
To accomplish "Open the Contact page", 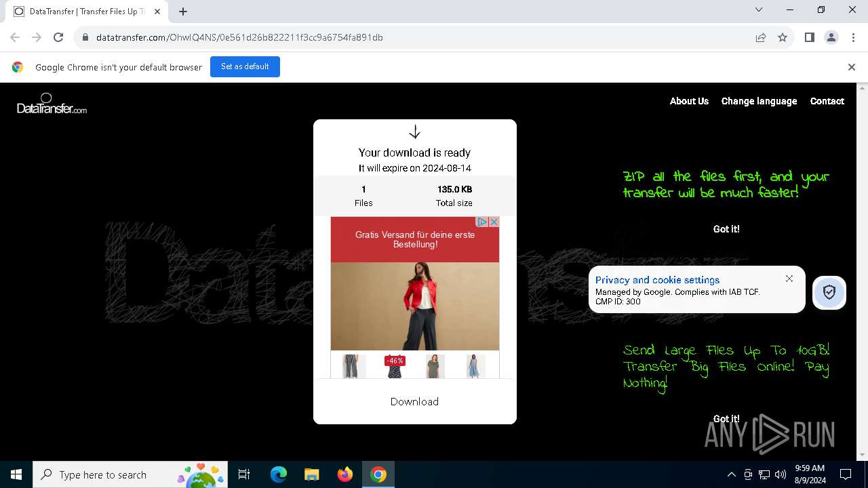I will [x=827, y=101].
